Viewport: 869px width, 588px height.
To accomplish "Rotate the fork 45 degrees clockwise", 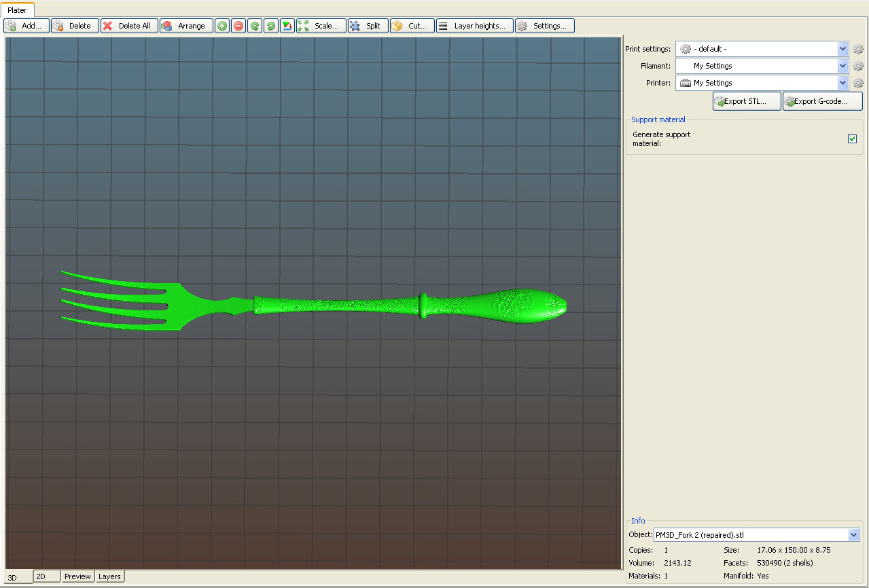I will [270, 25].
